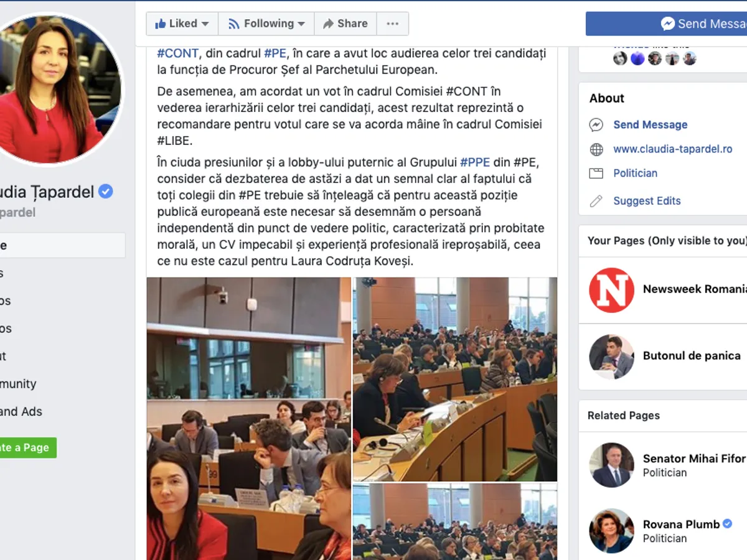Viewport: 747px width, 560px height.
Task: Open Rovana Plumb related page
Action: pyautogui.click(x=681, y=524)
